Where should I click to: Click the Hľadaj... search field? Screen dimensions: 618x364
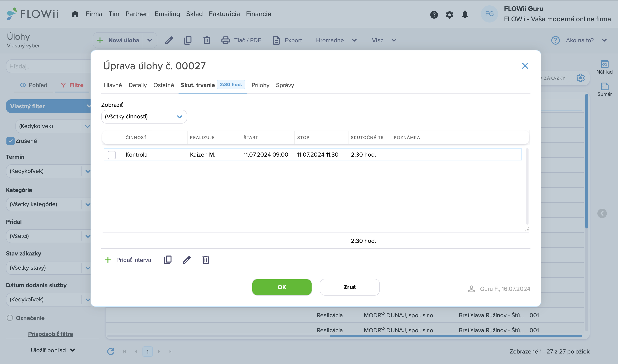pyautogui.click(x=48, y=66)
